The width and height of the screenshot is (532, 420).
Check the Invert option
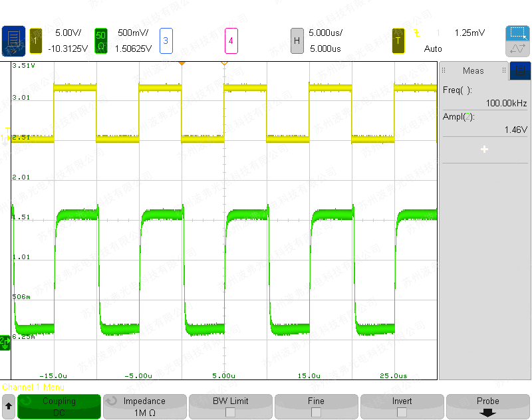(x=402, y=412)
